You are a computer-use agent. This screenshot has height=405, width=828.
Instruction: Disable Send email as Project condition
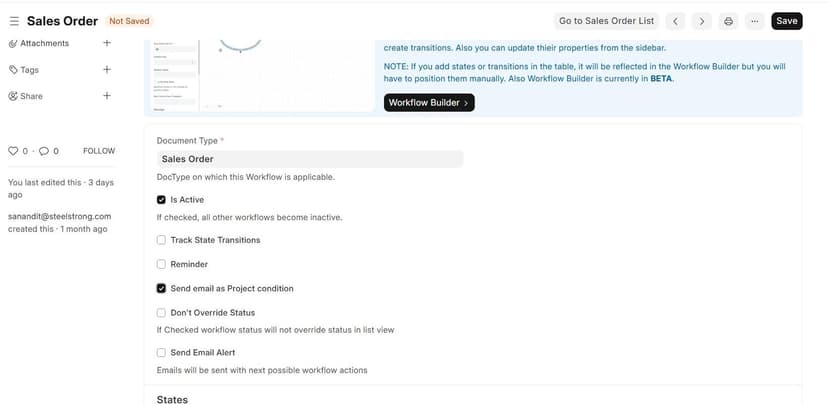[x=162, y=288]
